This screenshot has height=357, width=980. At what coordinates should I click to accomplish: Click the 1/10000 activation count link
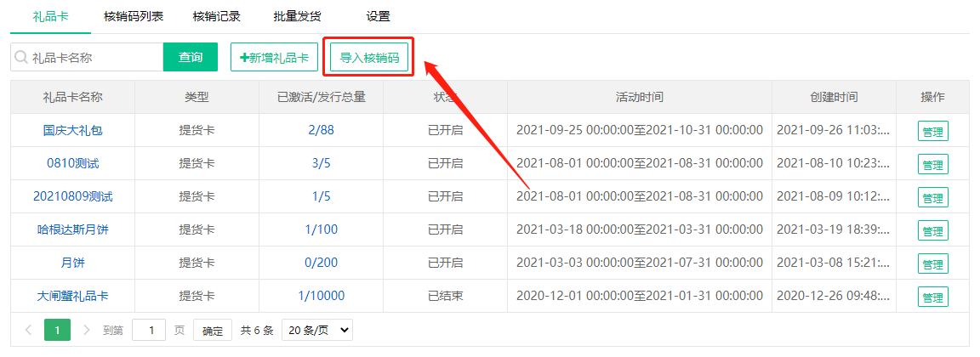[321, 296]
